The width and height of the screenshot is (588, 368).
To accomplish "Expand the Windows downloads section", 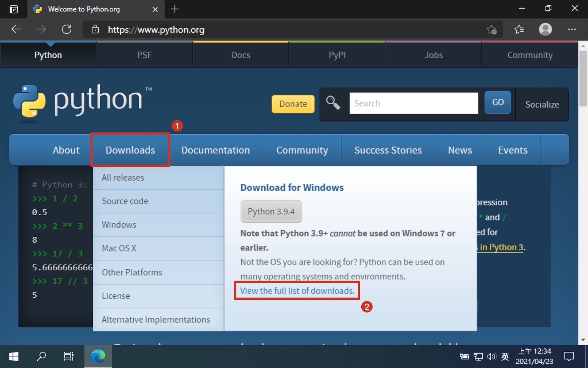I will [119, 225].
